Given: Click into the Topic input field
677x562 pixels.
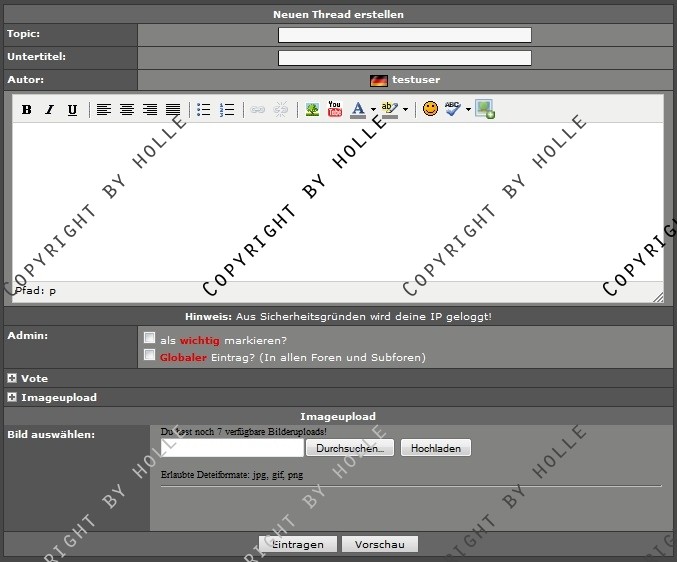Looking at the screenshot, I should 404,35.
